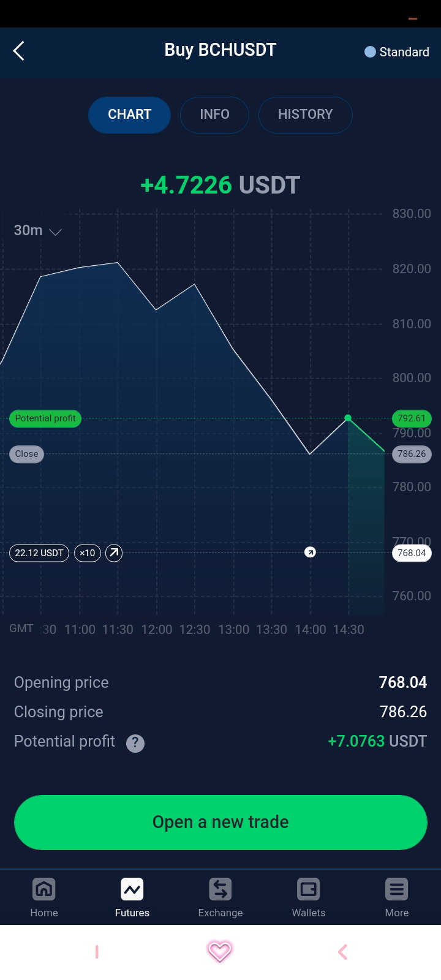
Task: Open the More menu icon
Action: tap(397, 889)
